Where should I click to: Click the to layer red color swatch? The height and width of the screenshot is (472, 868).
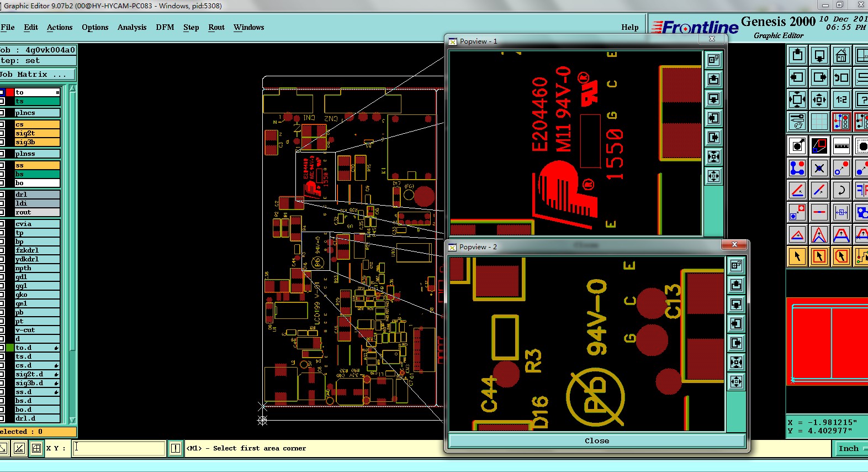(10, 92)
